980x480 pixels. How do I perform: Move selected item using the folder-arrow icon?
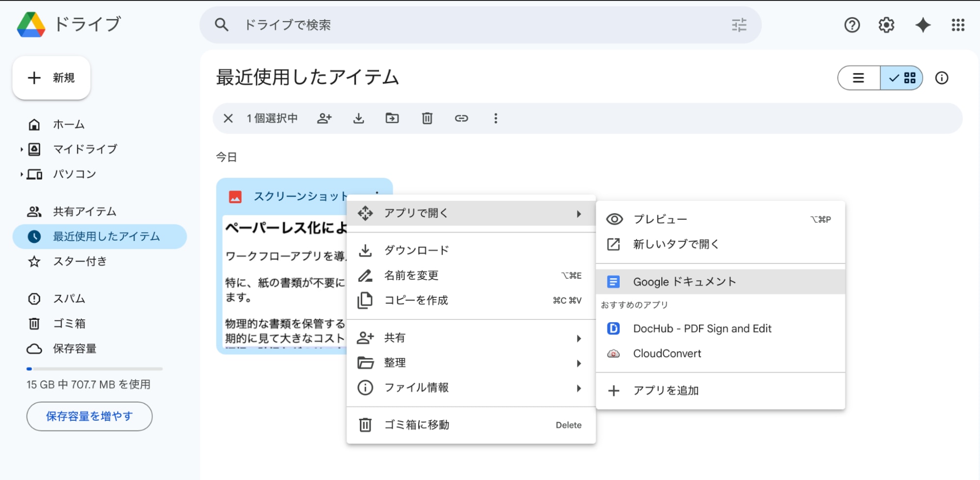pos(392,118)
